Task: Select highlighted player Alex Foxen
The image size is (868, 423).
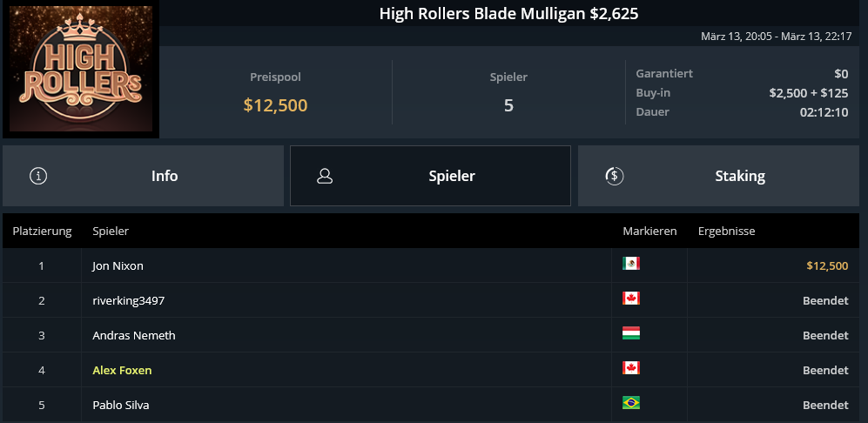Action: 122,371
